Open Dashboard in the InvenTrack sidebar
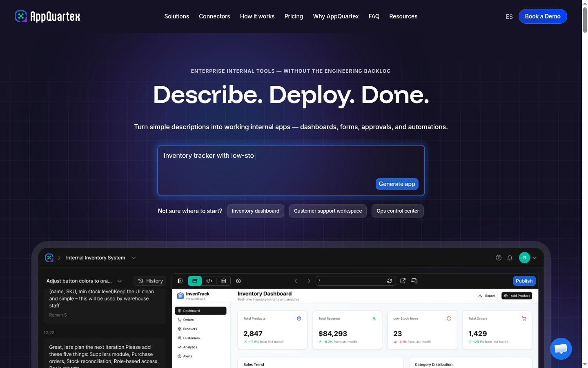This screenshot has width=588, height=368. coord(200,311)
